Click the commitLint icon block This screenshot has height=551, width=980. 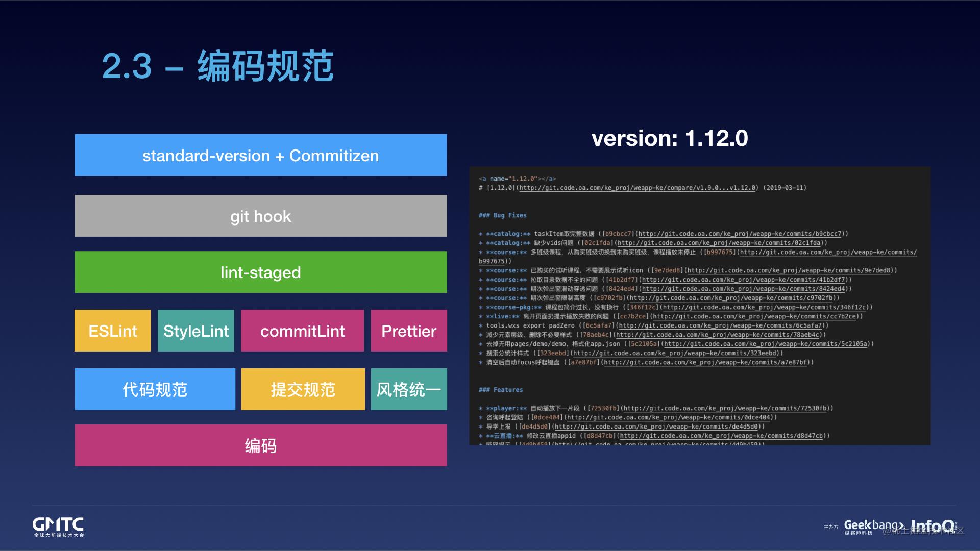point(302,330)
